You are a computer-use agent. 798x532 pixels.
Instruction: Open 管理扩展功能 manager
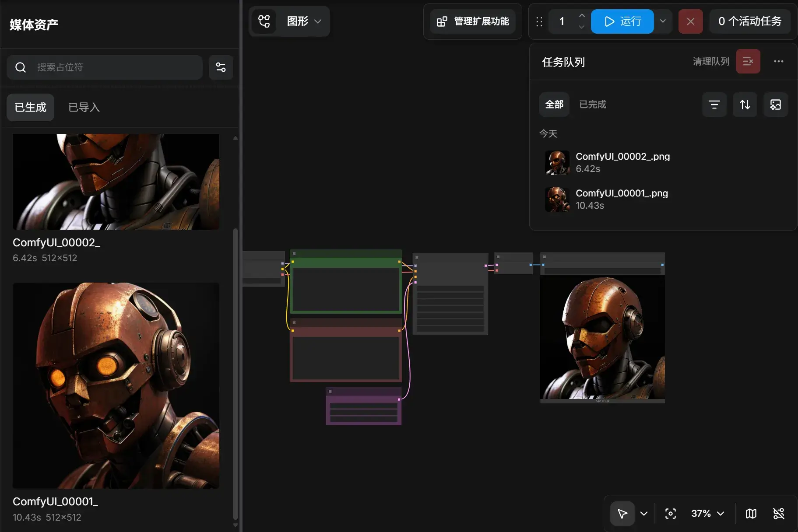click(473, 21)
